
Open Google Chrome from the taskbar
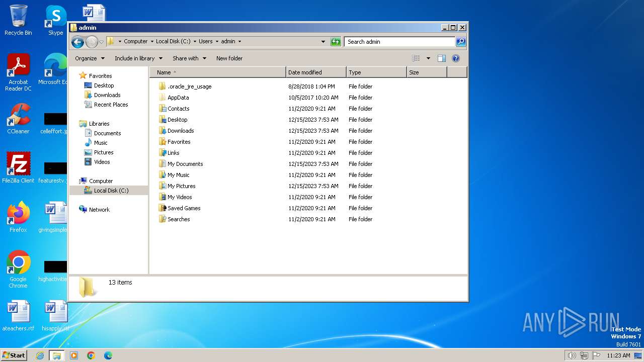(91, 355)
